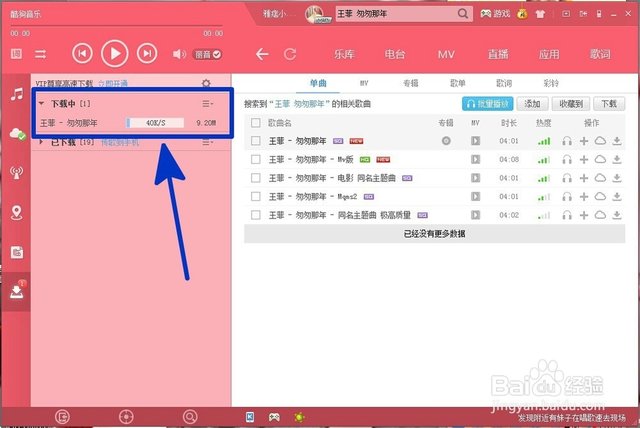Play MV of first 匆匆那年 row
Viewport: 640px width, 428px height.
point(475,141)
